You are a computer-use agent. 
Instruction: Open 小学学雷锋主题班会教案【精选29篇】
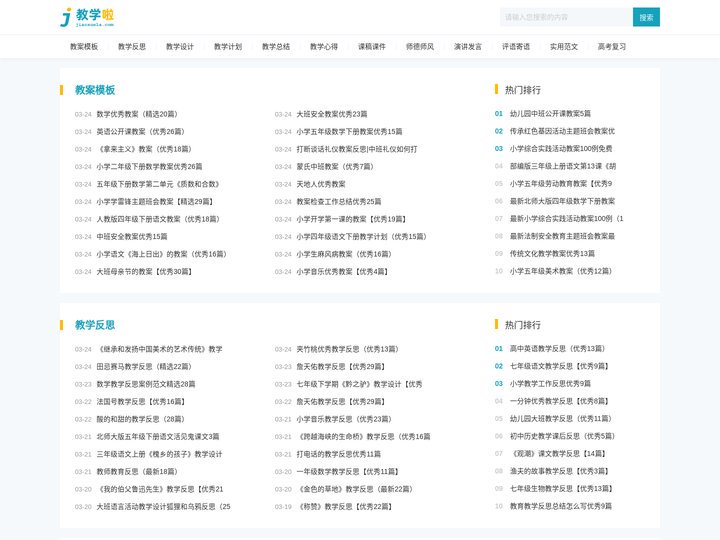155,202
